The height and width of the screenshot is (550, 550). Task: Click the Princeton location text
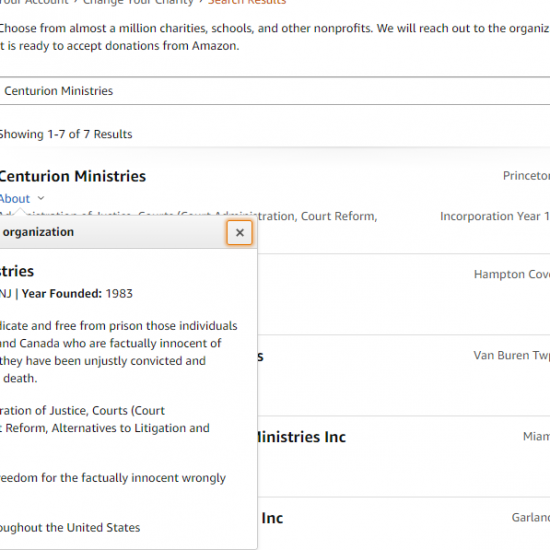526,175
